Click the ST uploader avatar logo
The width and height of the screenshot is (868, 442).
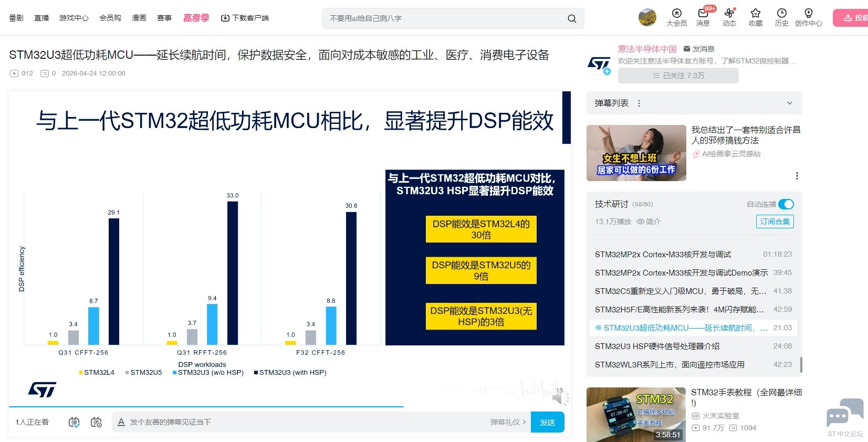pyautogui.click(x=599, y=64)
